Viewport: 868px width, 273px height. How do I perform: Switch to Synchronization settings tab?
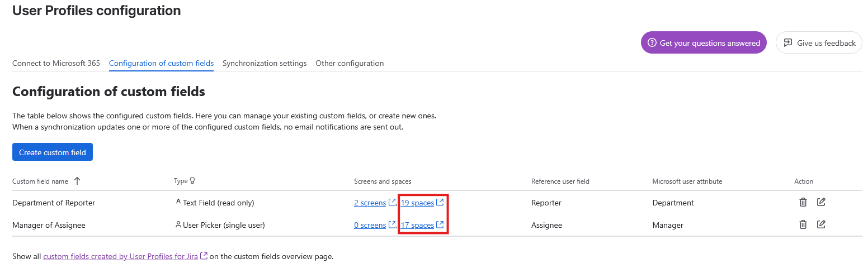point(265,63)
